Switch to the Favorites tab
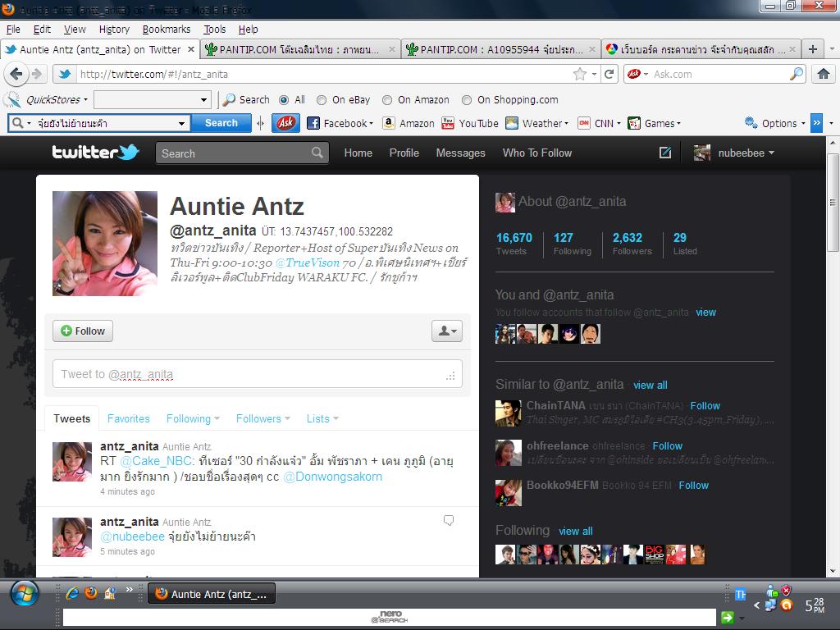 coord(129,418)
